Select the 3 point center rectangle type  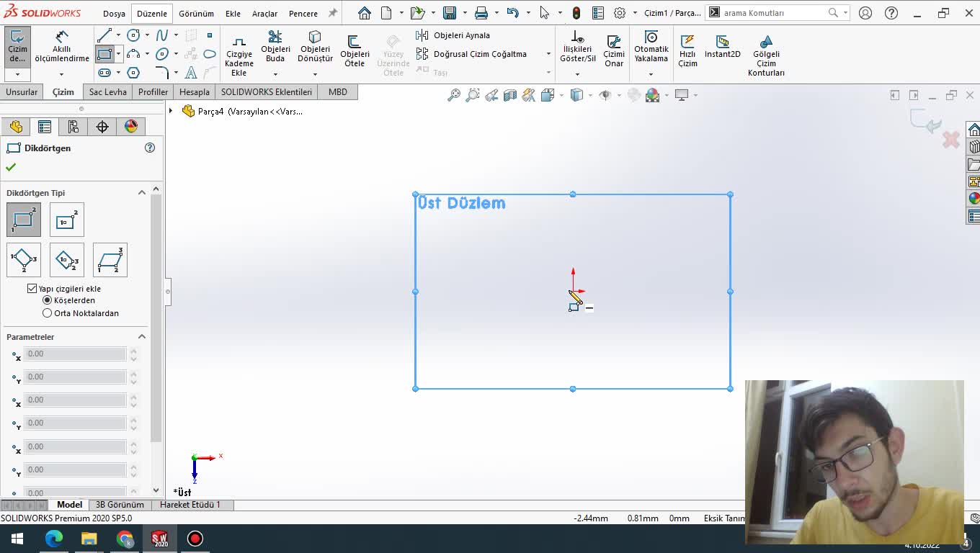[x=67, y=260]
